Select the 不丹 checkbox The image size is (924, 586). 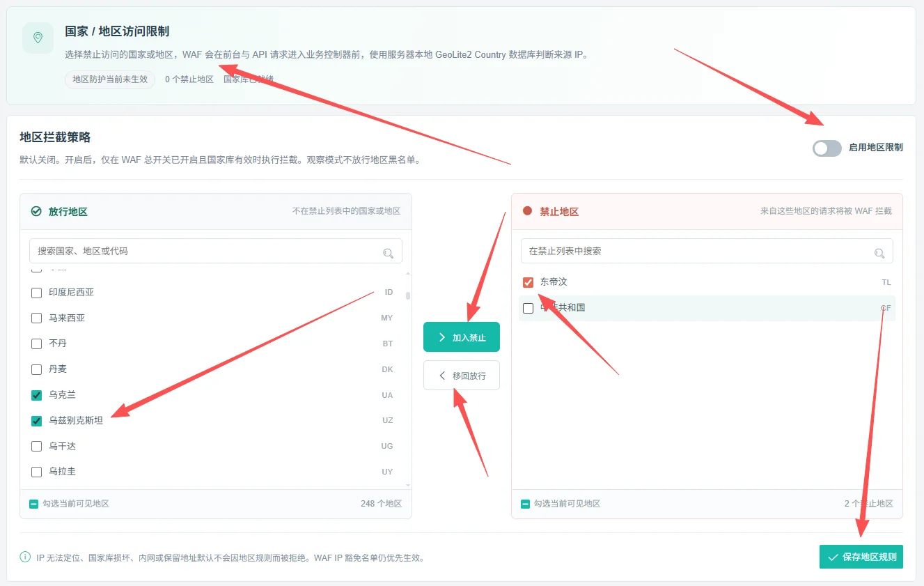pos(37,344)
